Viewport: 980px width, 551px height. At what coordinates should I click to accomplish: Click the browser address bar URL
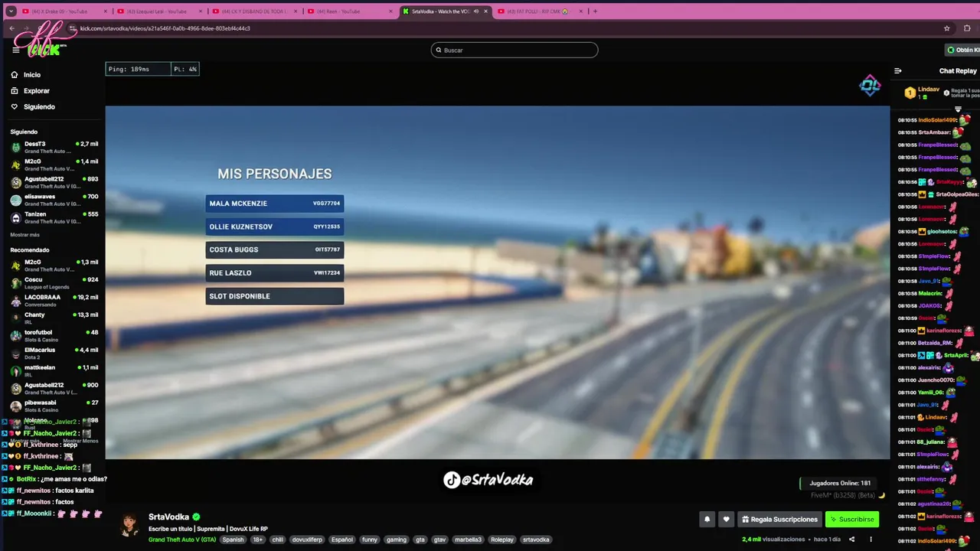click(165, 28)
